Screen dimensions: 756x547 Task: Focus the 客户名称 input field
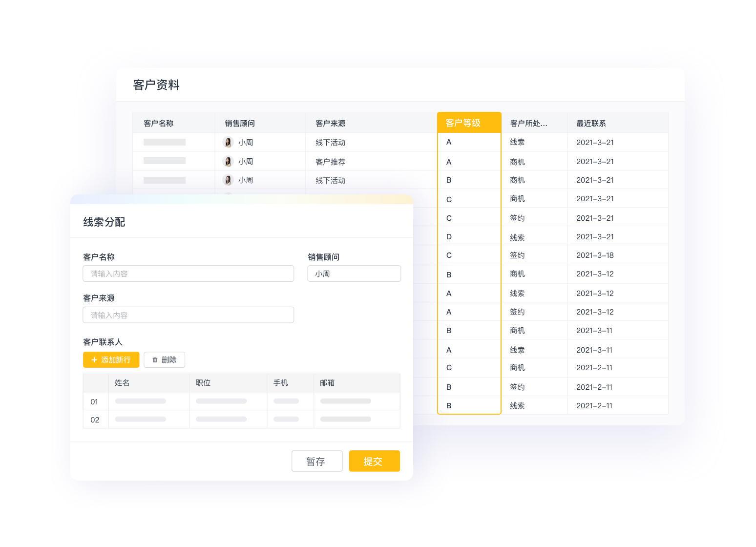point(189,273)
